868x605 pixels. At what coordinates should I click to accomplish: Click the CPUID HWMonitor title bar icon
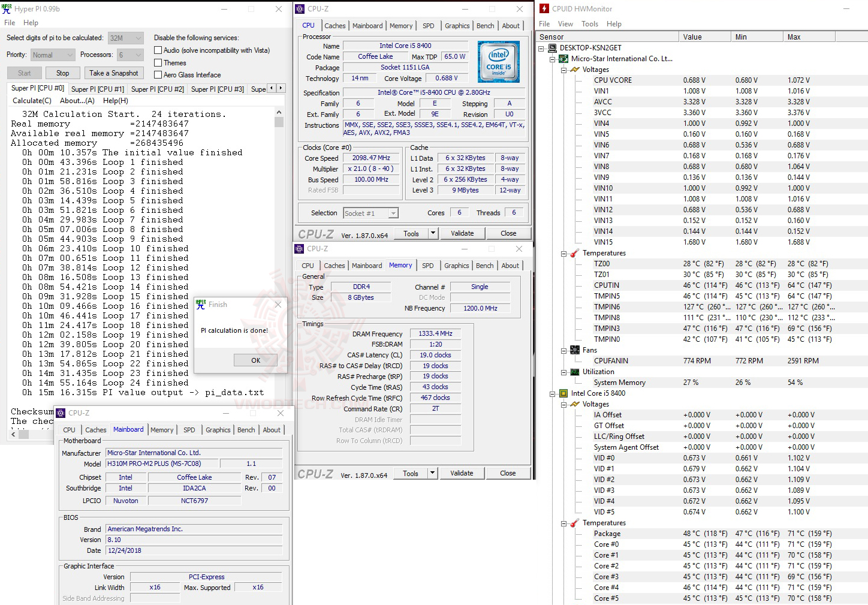[x=544, y=8]
